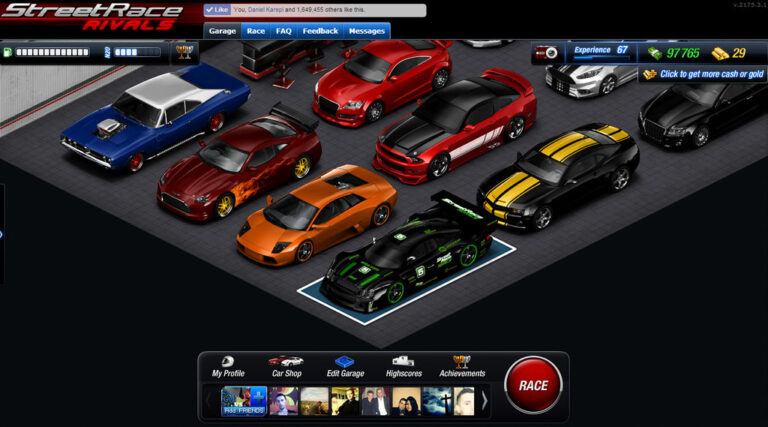Click the camera snapshot icon
The height and width of the screenshot is (427, 768).
[x=546, y=52]
